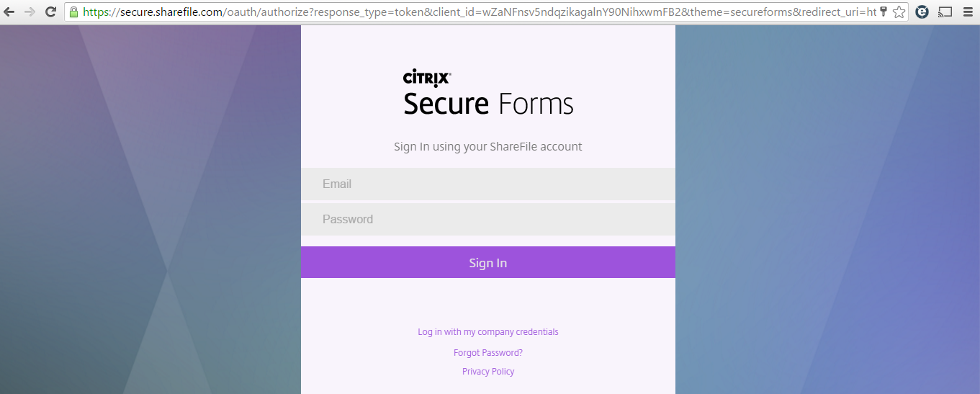Image resolution: width=980 pixels, height=394 pixels.
Task: Focus the Email input field
Action: tap(487, 184)
